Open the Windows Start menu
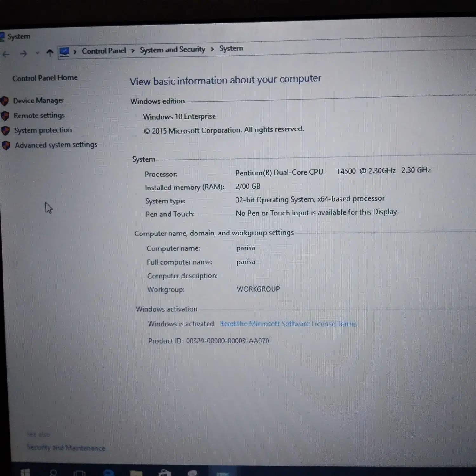Screen dimensions: 476x476 point(25,473)
